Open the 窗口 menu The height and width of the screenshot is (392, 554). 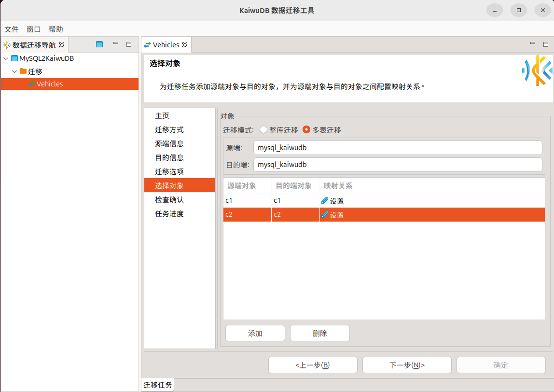point(34,29)
